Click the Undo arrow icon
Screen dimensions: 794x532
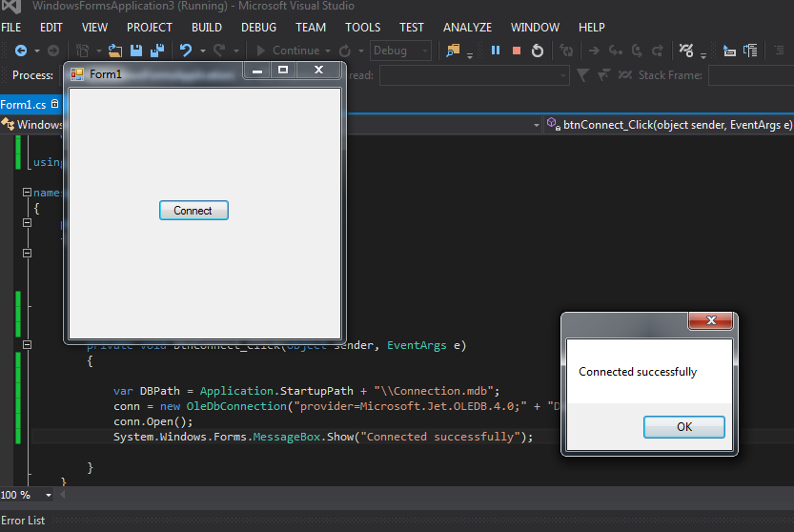186,51
